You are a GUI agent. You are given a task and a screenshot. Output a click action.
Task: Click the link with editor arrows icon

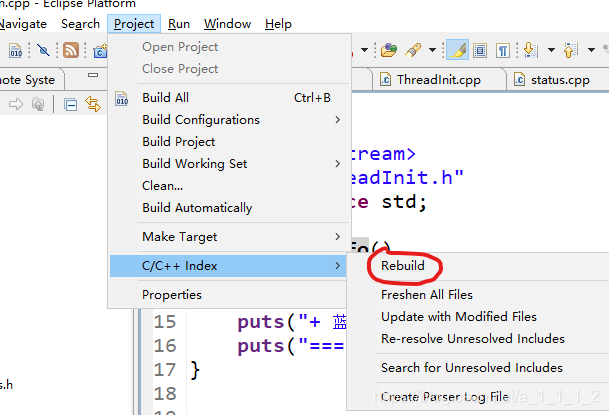pyautogui.click(x=93, y=104)
